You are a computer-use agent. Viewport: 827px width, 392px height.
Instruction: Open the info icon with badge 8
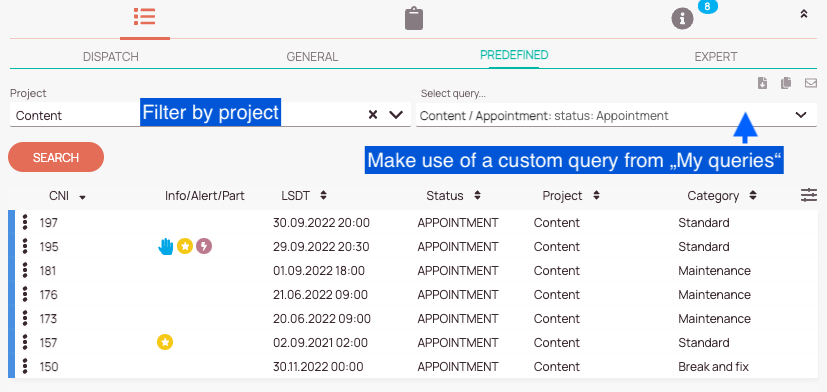(682, 19)
